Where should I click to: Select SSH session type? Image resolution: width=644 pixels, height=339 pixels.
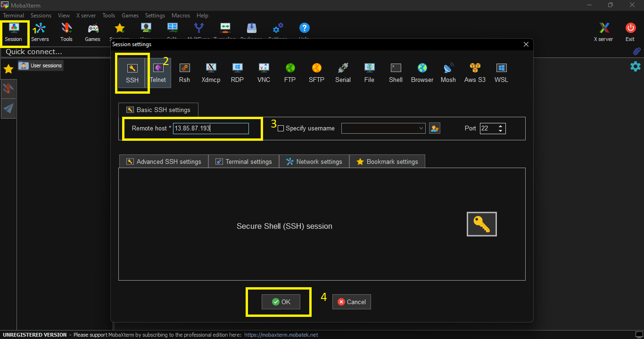132,73
